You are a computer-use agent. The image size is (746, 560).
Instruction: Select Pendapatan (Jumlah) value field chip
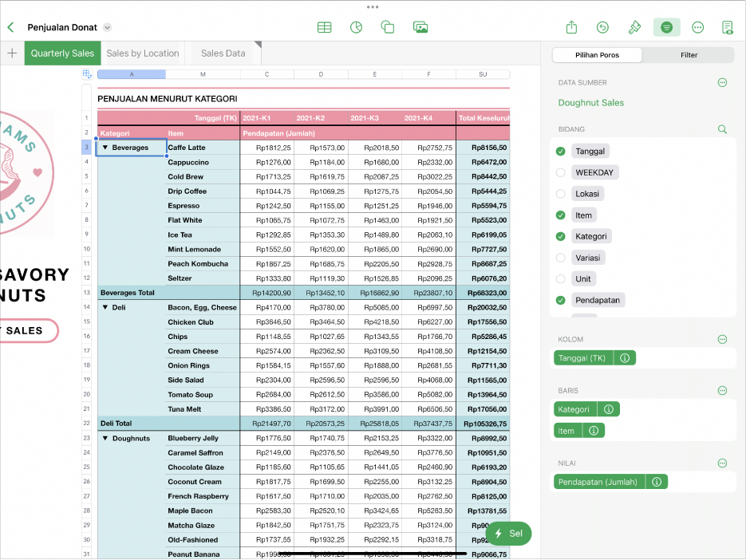[599, 482]
